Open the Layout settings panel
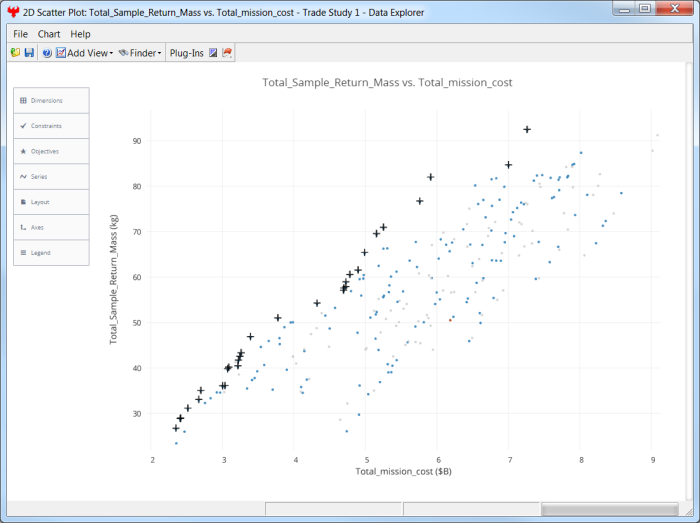 51,202
